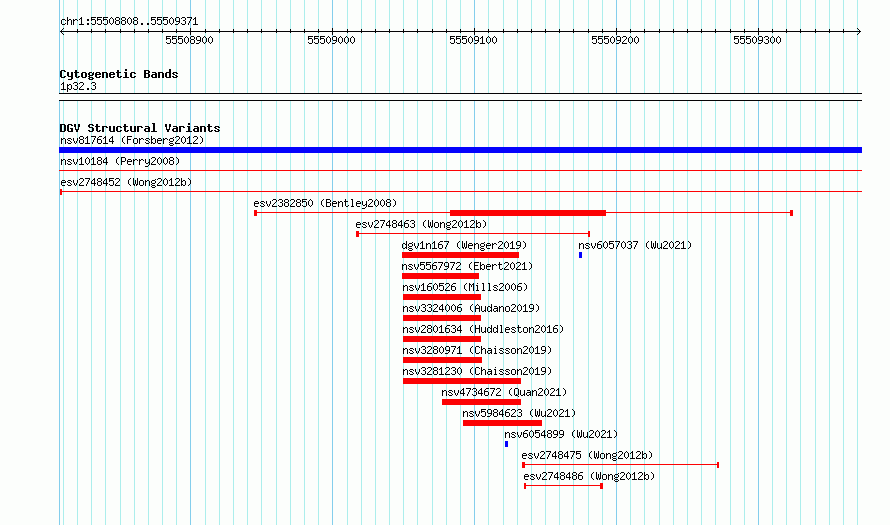Open the nsv10184 (Perry2008) label
Viewport: 890px width, 525px height.
pyautogui.click(x=120, y=161)
